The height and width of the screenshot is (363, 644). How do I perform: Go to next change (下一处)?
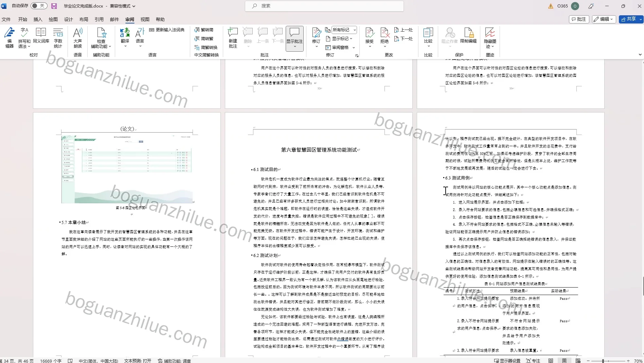point(404,39)
